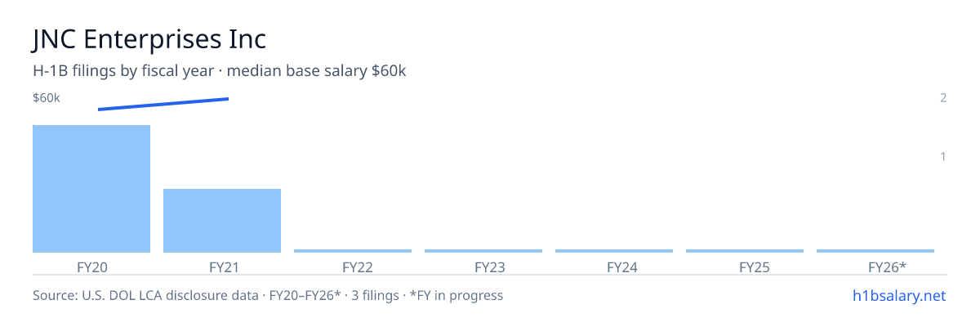The image size is (980, 327).
Task: Click the JNC Enterprises Inc title
Action: (149, 38)
